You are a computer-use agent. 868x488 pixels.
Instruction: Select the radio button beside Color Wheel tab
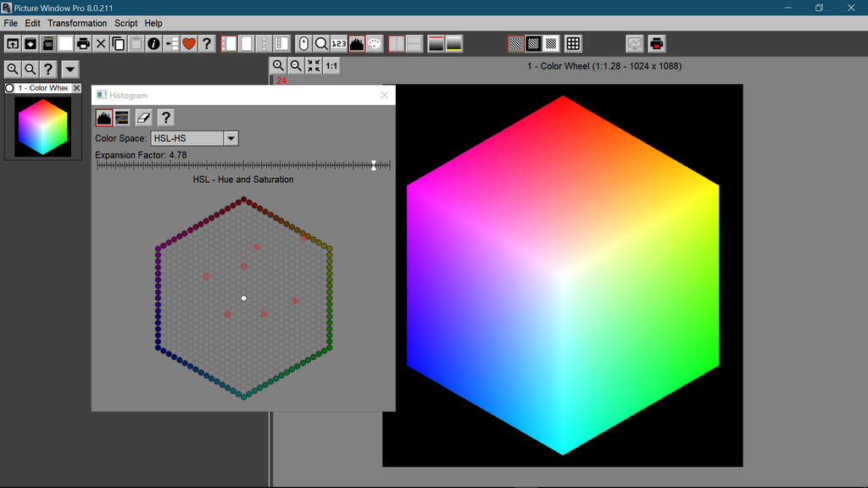(x=10, y=88)
